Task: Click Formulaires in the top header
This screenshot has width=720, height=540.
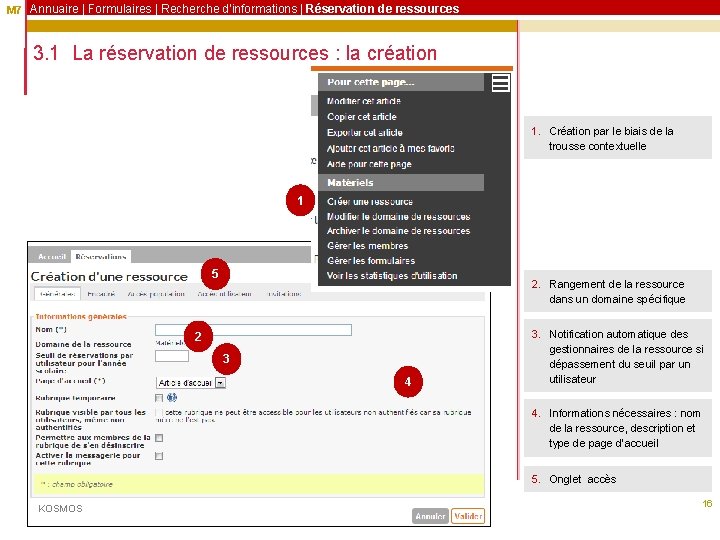Action: pyautogui.click(x=119, y=9)
